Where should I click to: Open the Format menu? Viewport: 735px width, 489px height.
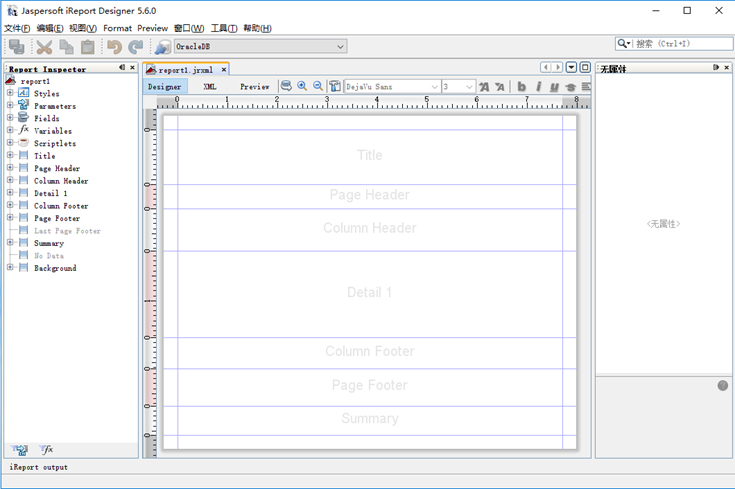(x=117, y=28)
